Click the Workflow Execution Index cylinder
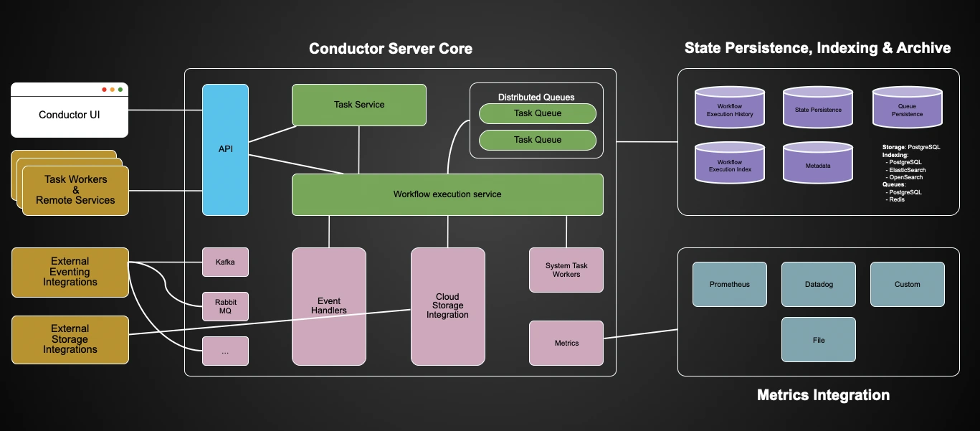980x431 pixels. [729, 163]
